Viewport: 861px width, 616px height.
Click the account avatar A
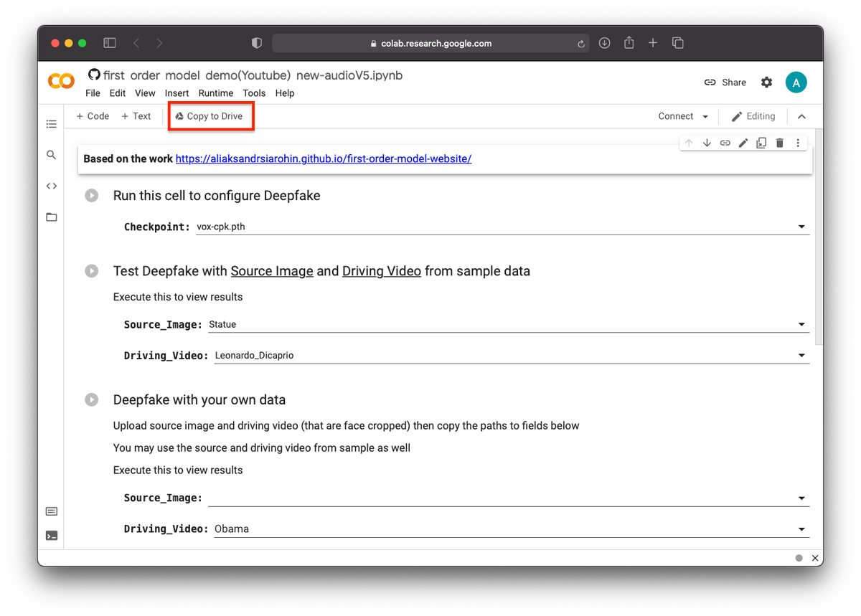pyautogui.click(x=796, y=82)
